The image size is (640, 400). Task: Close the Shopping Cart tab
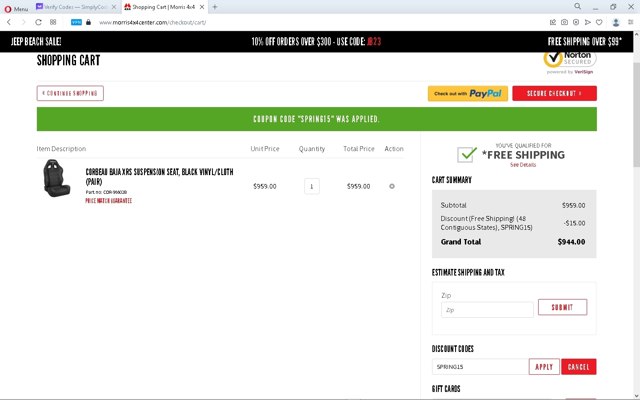pos(202,7)
